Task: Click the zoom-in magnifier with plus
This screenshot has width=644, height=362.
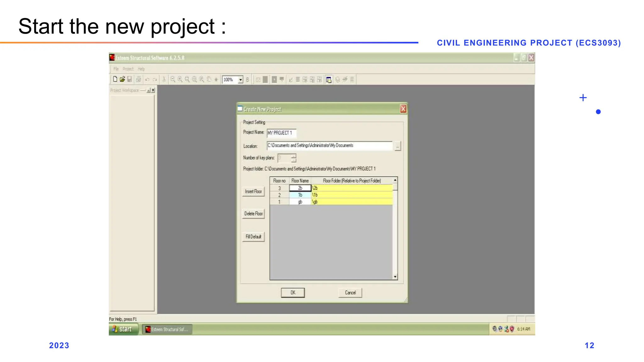Action: click(180, 80)
